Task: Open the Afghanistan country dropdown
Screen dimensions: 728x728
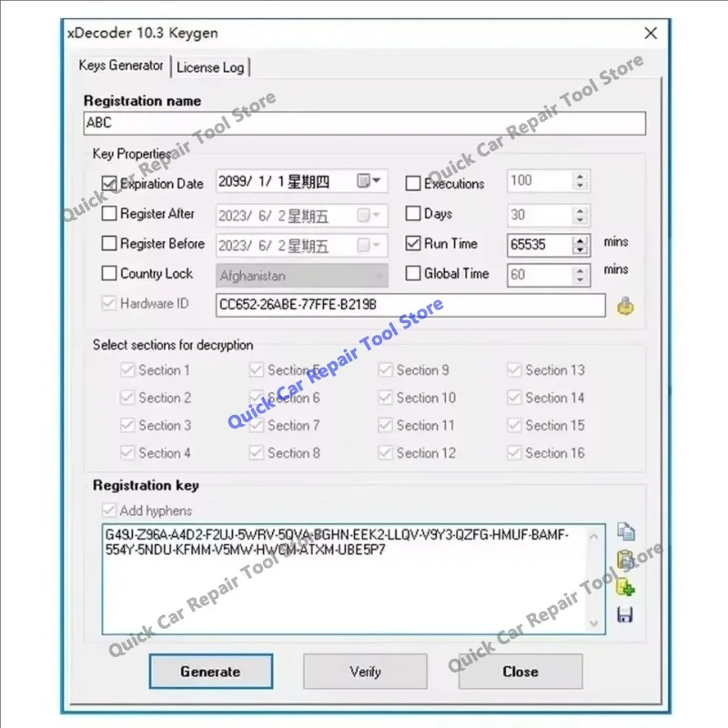Action: [379, 276]
